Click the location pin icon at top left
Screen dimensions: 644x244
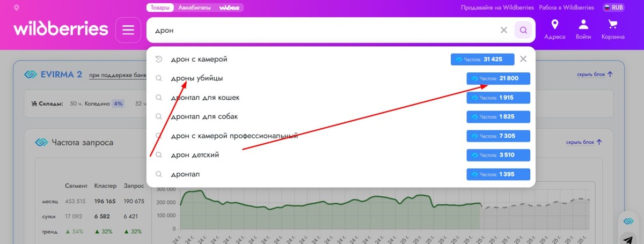coord(16,8)
